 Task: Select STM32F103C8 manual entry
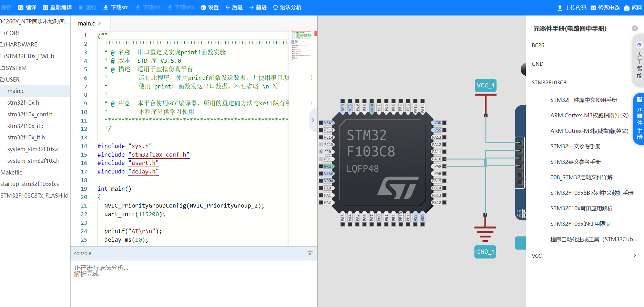[549, 83]
